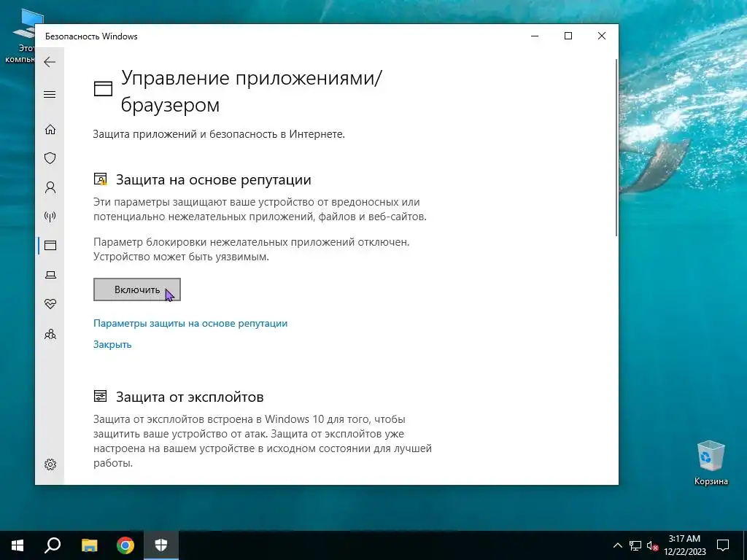Click the Защита на основе репутации heading icon
The width and height of the screenshot is (747, 560).
[100, 179]
